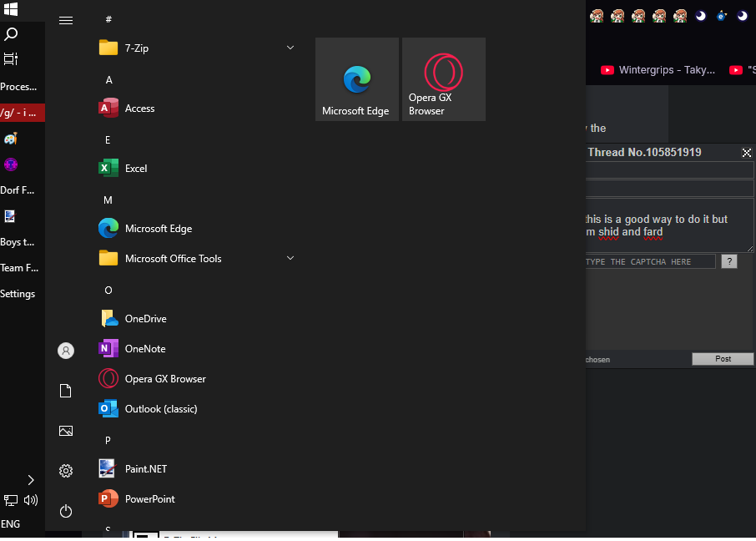Open Microsoft Office Tools folder
756x541 pixels.
coord(197,258)
